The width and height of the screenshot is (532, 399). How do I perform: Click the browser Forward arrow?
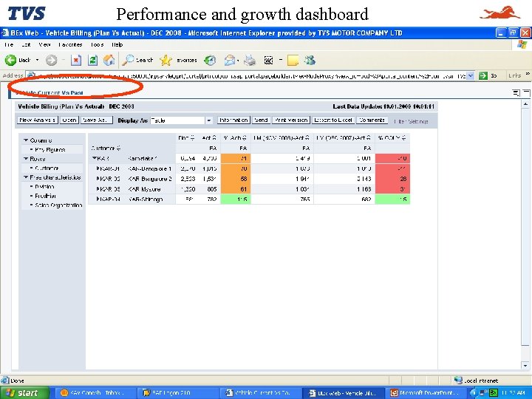51,61
